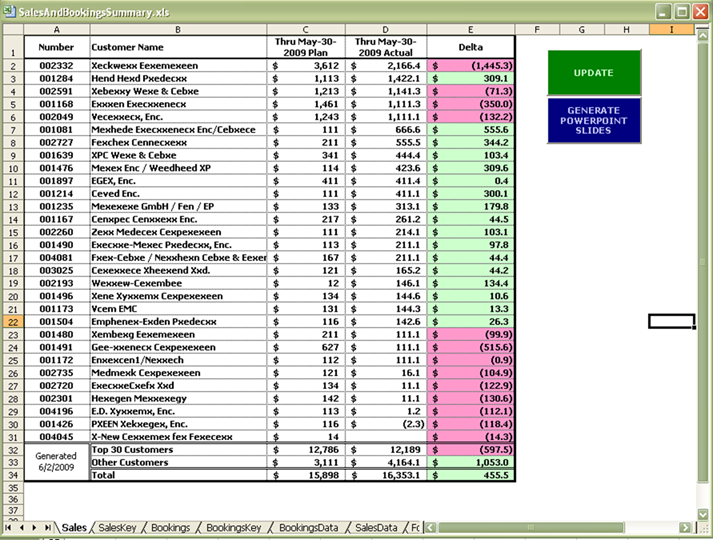Click vertical scrollbar up arrow
Viewport: 713px width, 540px height.
(x=703, y=35)
